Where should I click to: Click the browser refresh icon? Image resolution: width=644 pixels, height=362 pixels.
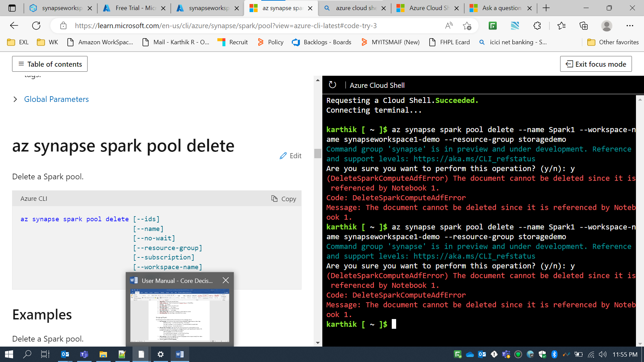36,26
